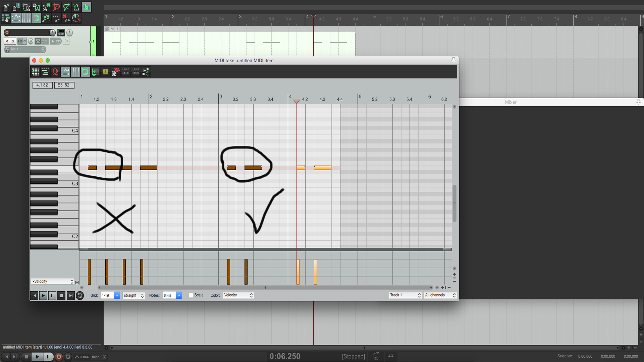Open the Velocity lane selector
The height and width of the screenshot is (362, 644).
point(53,282)
